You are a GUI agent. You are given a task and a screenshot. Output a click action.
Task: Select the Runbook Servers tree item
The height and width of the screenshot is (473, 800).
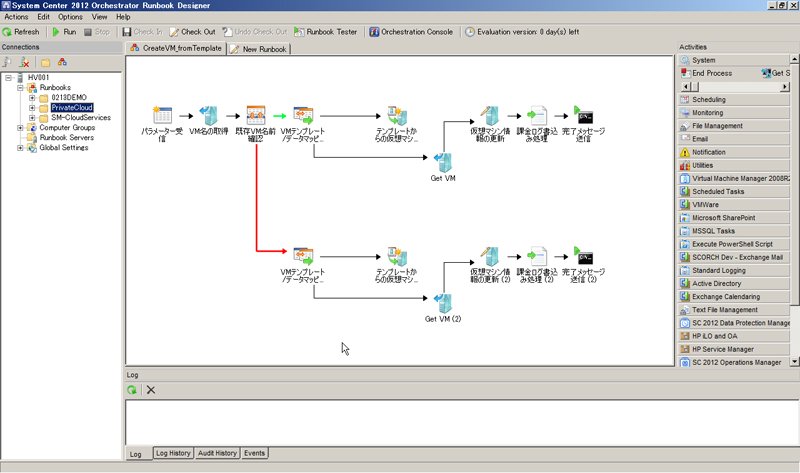coord(66,138)
